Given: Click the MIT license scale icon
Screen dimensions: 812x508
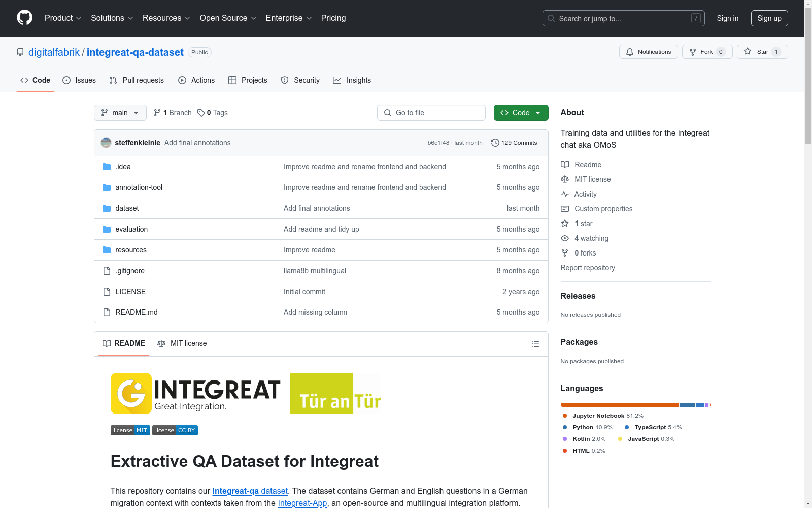Looking at the screenshot, I should (565, 179).
